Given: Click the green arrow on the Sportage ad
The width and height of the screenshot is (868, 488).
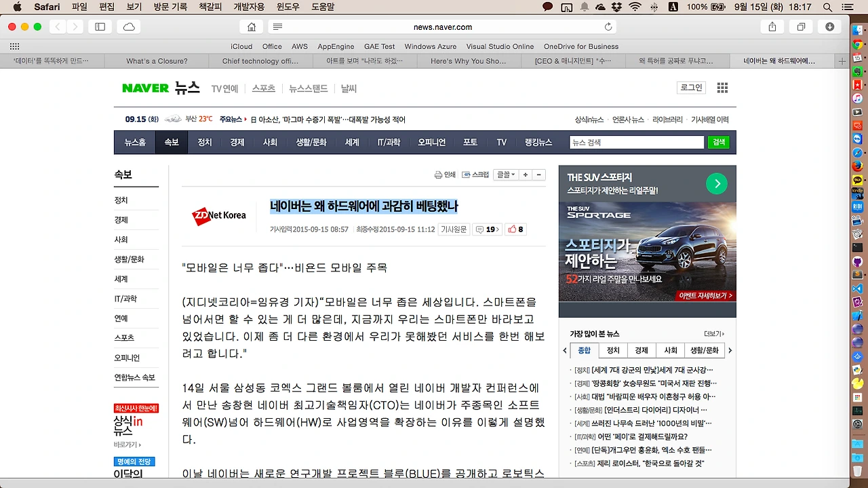Looking at the screenshot, I should pyautogui.click(x=716, y=183).
